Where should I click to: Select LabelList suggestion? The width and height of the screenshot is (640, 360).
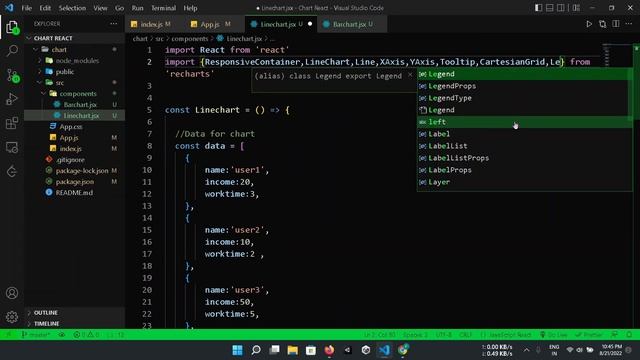click(x=524, y=146)
